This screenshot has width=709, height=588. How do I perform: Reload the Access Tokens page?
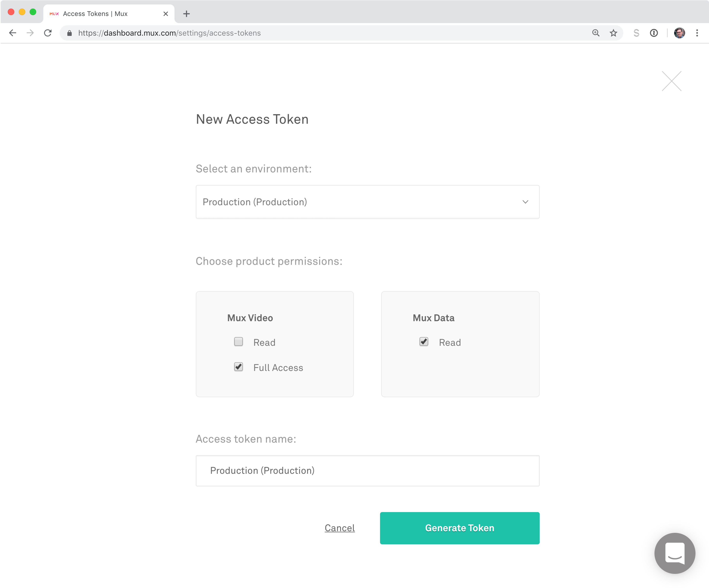48,33
